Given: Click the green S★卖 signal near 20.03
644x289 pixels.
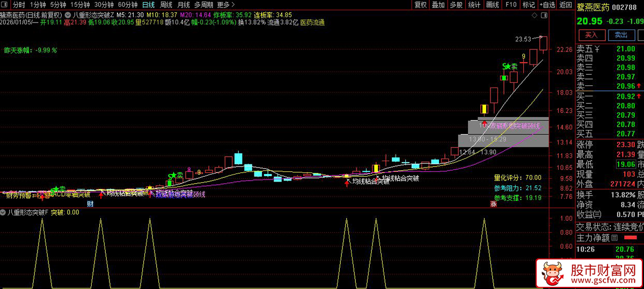Looking at the screenshot, I should (x=509, y=67).
